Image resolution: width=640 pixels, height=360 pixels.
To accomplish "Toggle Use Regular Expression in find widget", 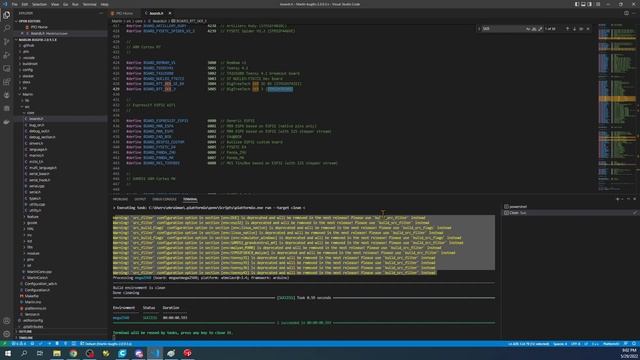I will [540, 29].
